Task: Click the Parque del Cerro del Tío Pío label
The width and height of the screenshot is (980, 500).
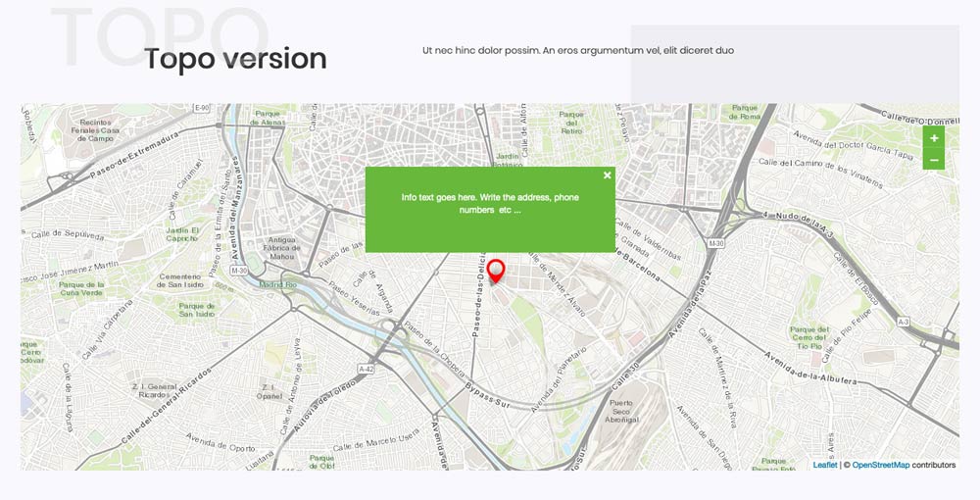Action: [809, 338]
